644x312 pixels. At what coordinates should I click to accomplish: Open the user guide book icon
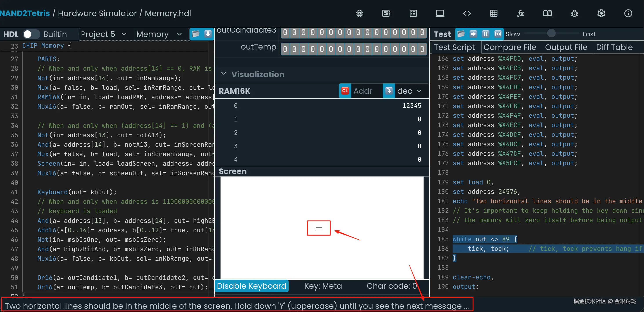point(547,13)
